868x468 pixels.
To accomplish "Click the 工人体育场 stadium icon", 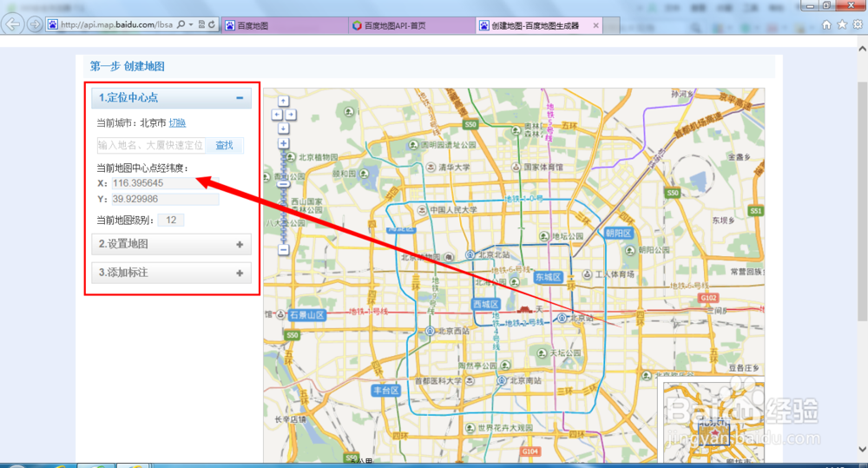I will [587, 274].
